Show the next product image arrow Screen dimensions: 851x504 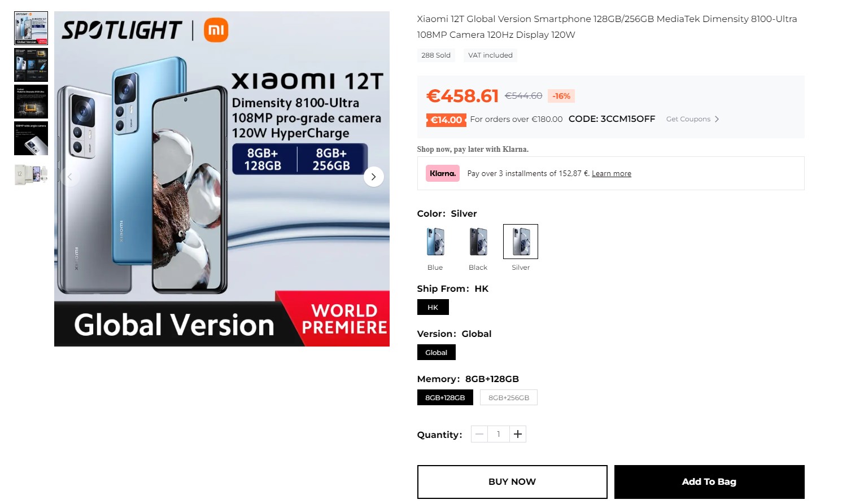(373, 177)
